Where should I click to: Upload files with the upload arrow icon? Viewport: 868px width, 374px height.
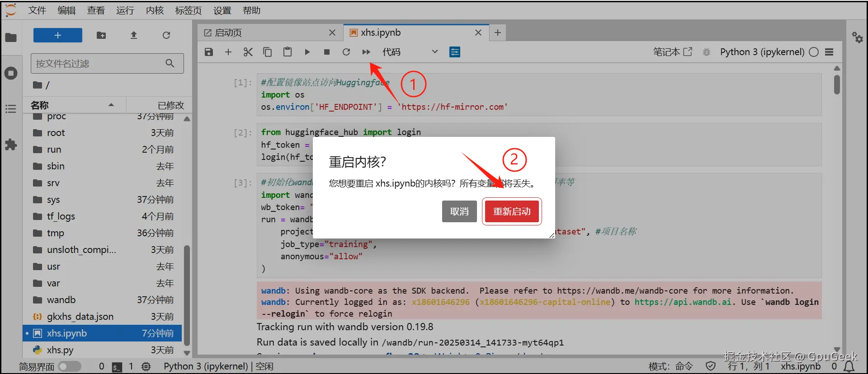(x=134, y=35)
